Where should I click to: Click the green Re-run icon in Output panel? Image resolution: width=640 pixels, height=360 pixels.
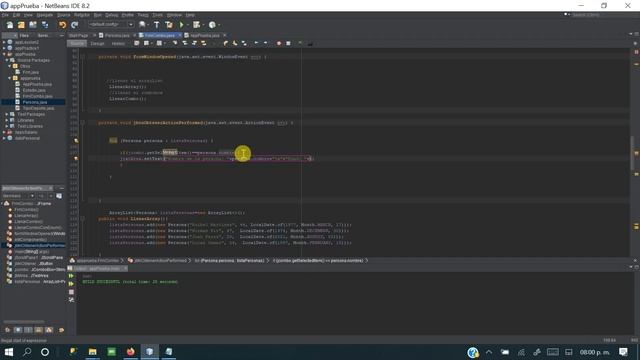pyautogui.click(x=71, y=276)
